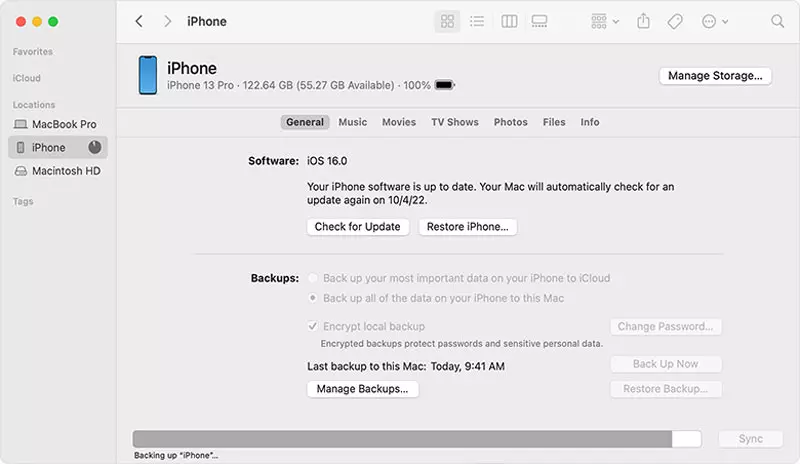Open the Files tab
This screenshot has width=800, height=464.
click(554, 122)
